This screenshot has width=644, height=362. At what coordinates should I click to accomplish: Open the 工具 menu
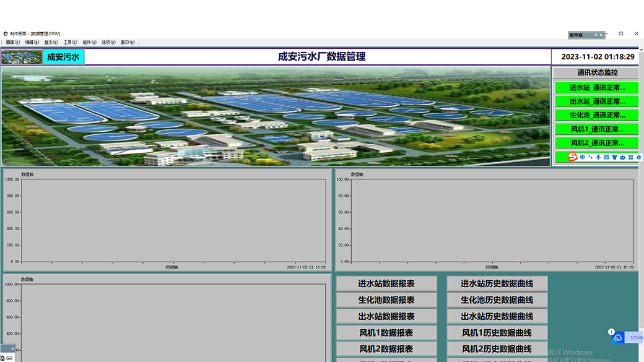(70, 42)
